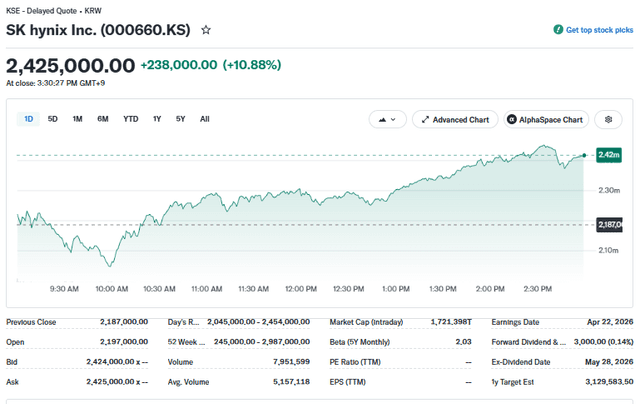Open the AlphaSpace Chart
Viewport: 640px width, 404px height.
[x=546, y=120]
